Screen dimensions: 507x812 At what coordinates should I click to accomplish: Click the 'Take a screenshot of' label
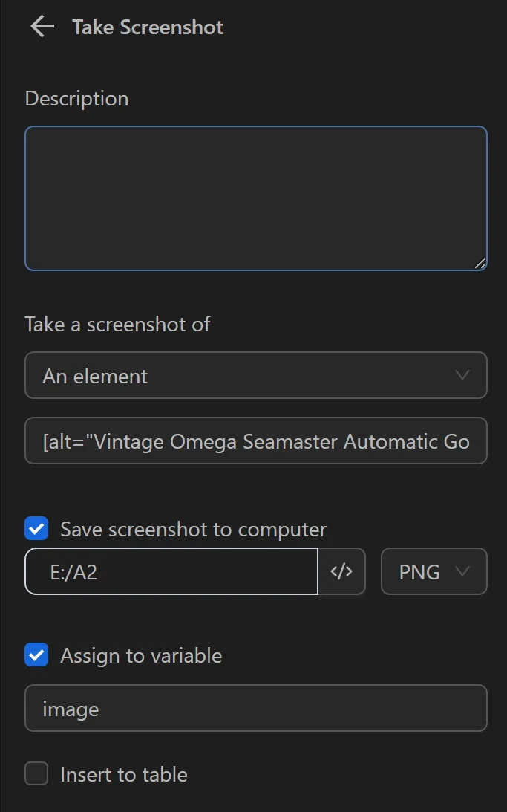pyautogui.click(x=118, y=324)
